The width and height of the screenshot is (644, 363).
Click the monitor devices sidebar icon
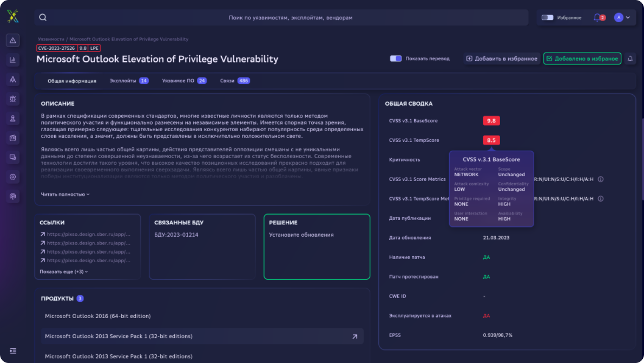click(13, 158)
